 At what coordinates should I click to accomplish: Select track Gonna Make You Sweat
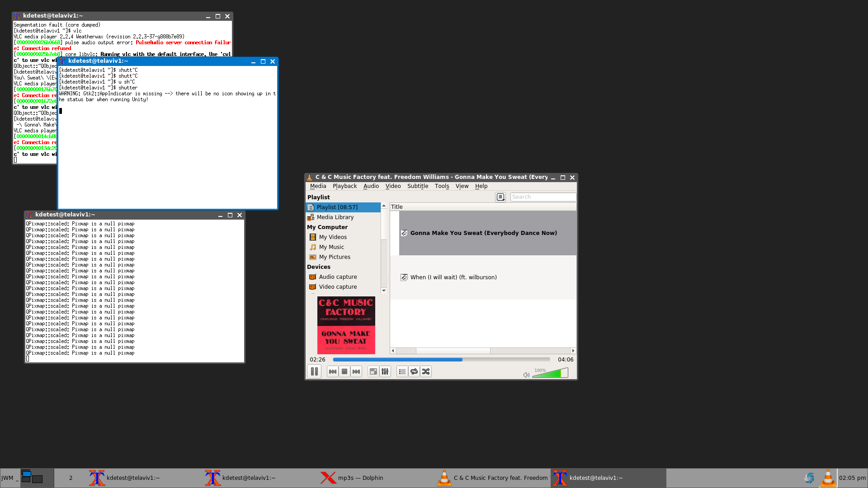pos(488,233)
